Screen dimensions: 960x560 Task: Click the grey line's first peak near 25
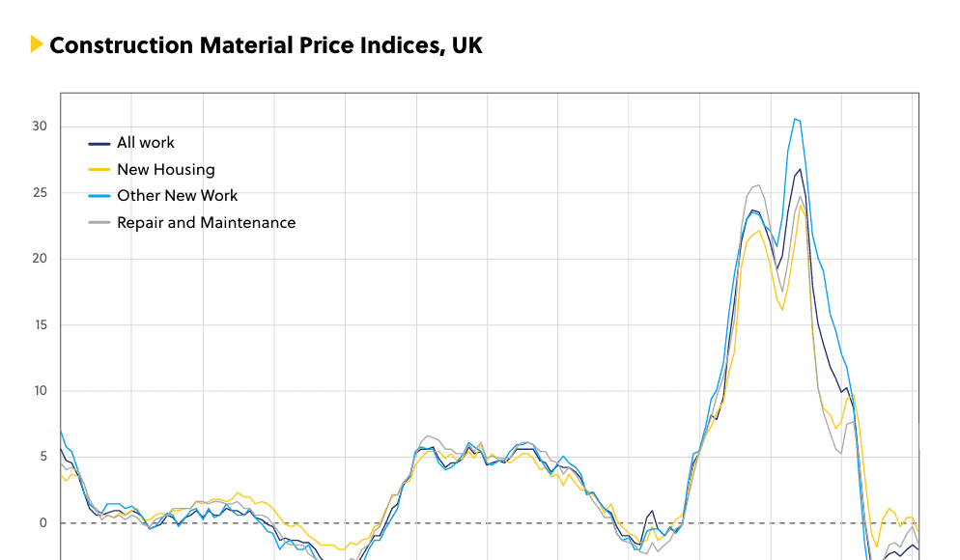pyautogui.click(x=758, y=185)
